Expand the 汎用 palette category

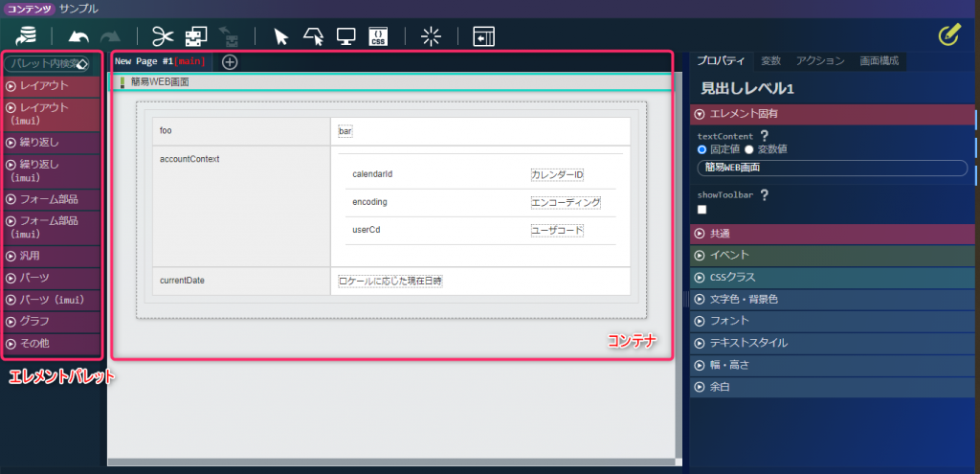tap(52, 256)
